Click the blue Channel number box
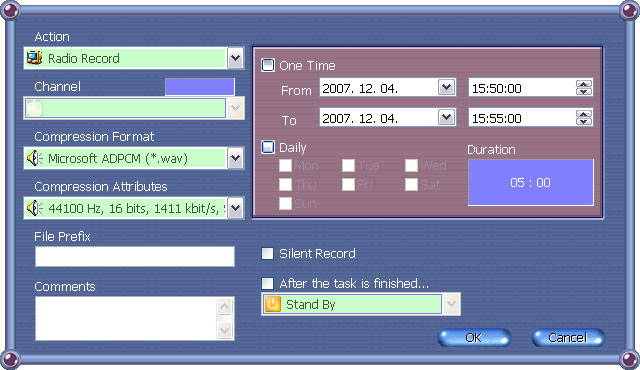 pyautogui.click(x=200, y=87)
